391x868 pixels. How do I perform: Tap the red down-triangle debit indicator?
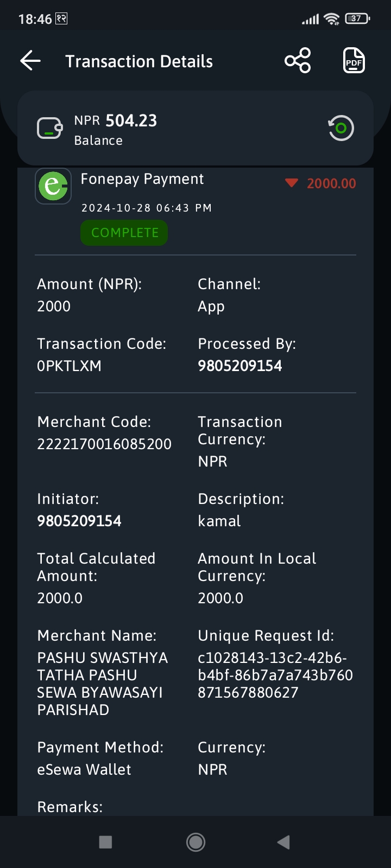tap(292, 183)
